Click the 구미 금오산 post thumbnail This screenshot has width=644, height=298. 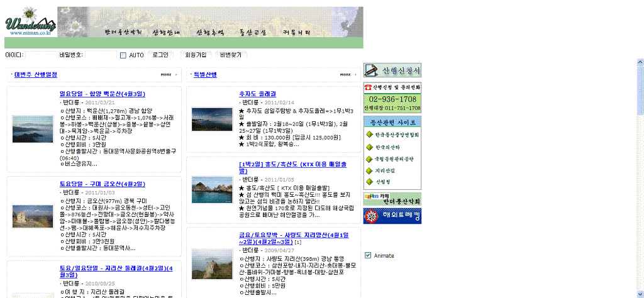click(x=33, y=216)
